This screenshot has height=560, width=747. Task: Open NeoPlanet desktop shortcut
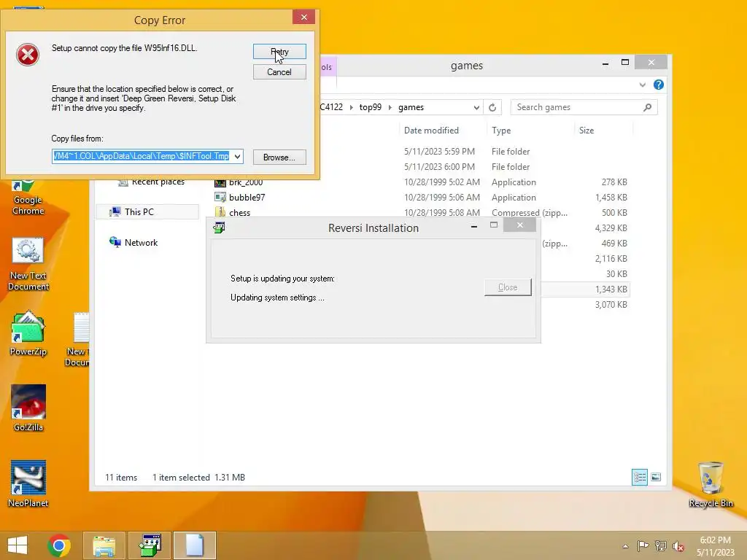pyautogui.click(x=28, y=484)
